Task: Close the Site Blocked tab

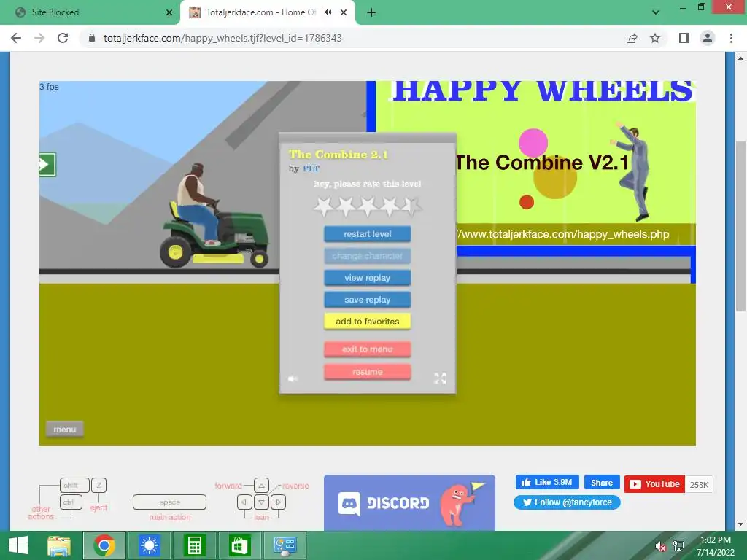Action: (x=169, y=12)
